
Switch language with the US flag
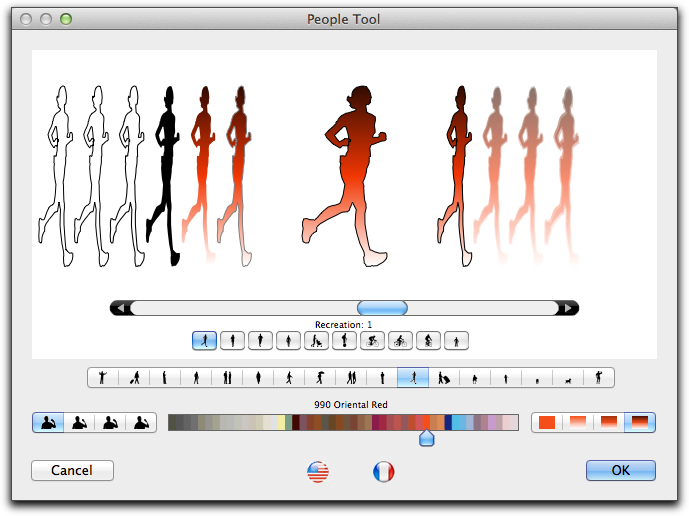pos(318,472)
